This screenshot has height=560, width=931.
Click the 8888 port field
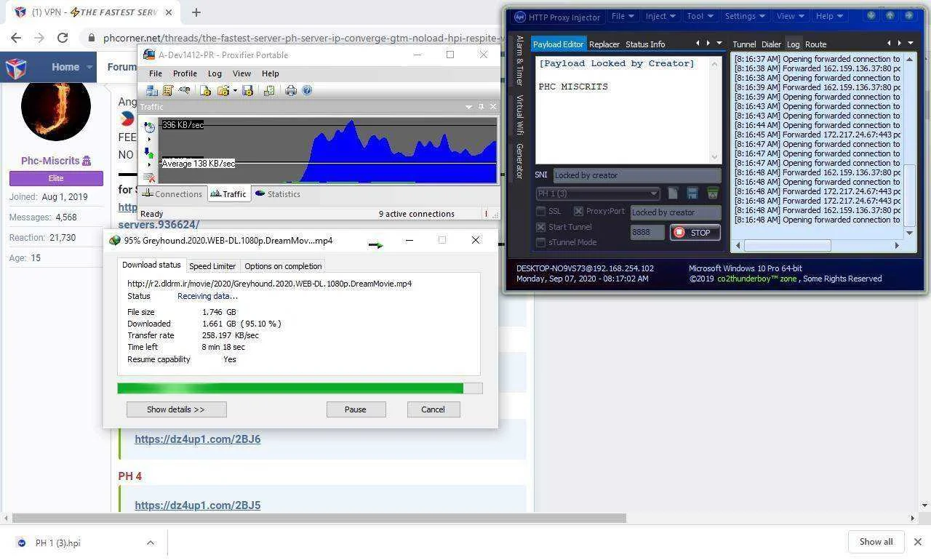[x=647, y=233]
